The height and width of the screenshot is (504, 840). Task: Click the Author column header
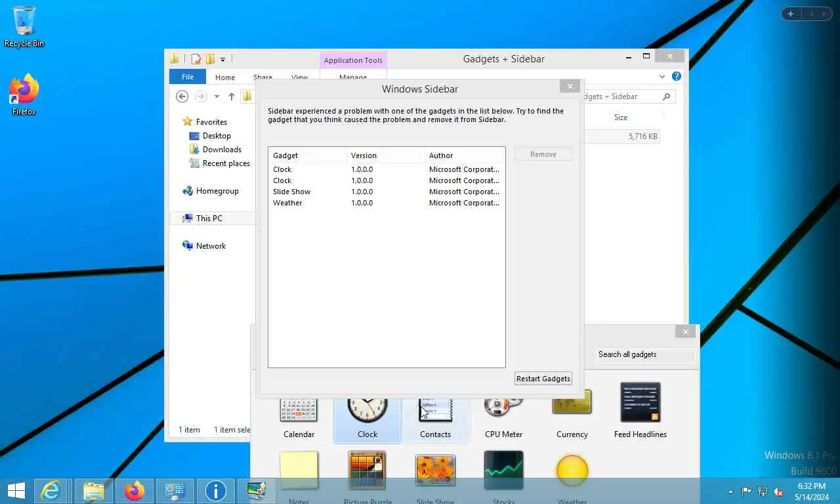[465, 156]
